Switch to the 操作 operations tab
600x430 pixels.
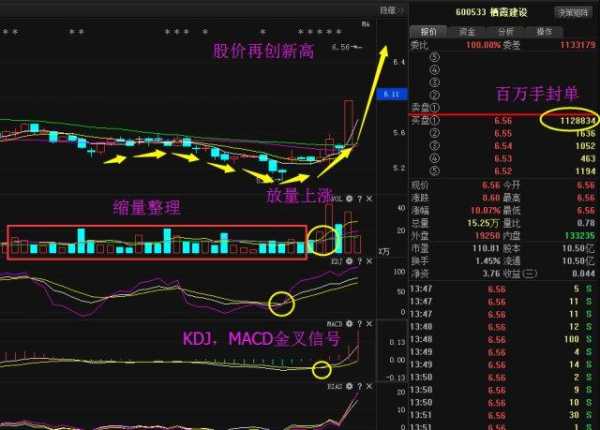(x=544, y=32)
